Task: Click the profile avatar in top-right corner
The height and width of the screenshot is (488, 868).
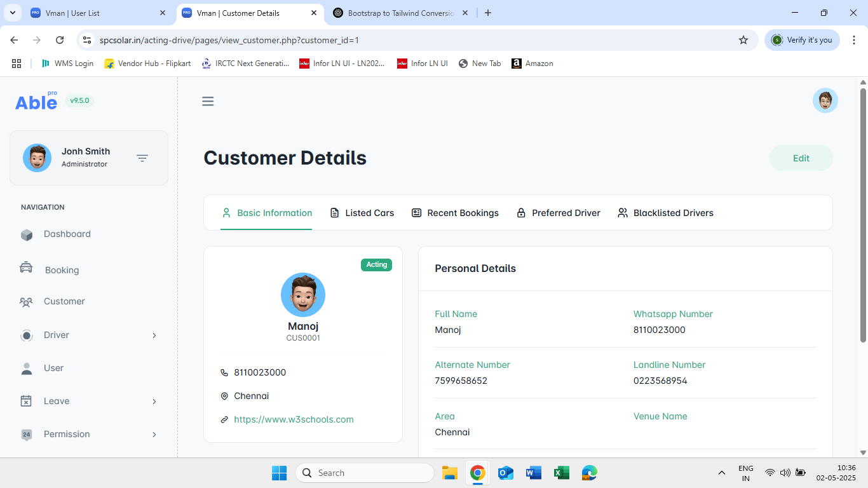Action: (825, 100)
